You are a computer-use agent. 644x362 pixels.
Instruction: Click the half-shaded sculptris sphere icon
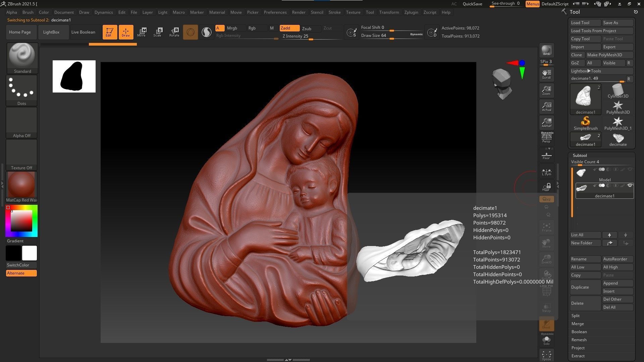pyautogui.click(x=207, y=32)
